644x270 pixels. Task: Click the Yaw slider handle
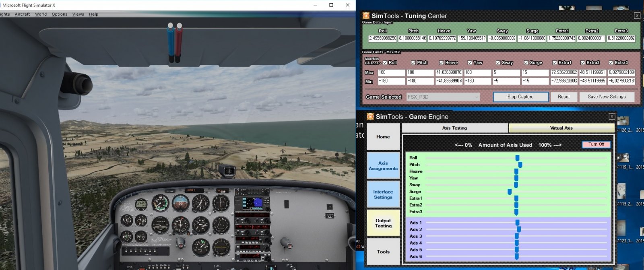[516, 178]
